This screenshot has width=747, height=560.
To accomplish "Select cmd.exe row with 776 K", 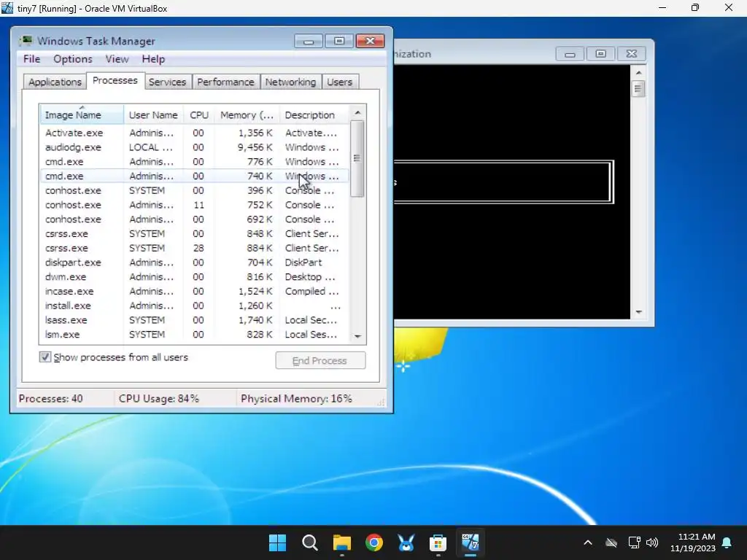I will [194, 161].
